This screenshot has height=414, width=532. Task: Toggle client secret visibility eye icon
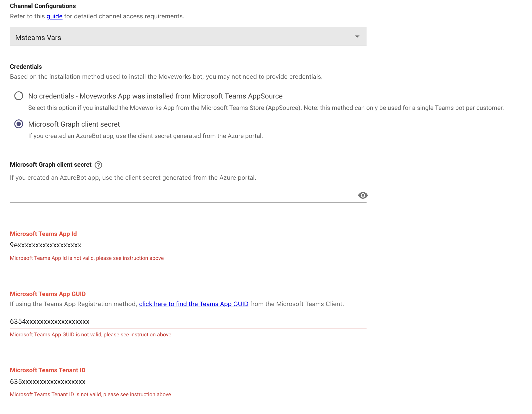point(363,196)
